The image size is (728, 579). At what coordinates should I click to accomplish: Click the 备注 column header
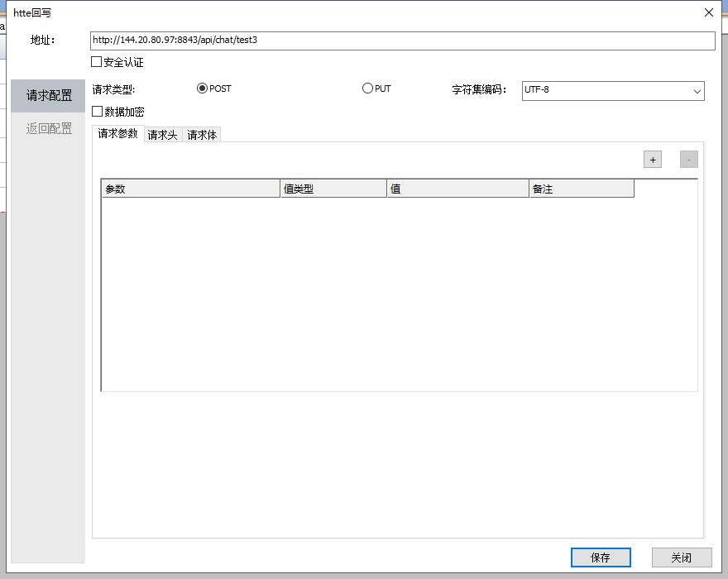pos(582,189)
